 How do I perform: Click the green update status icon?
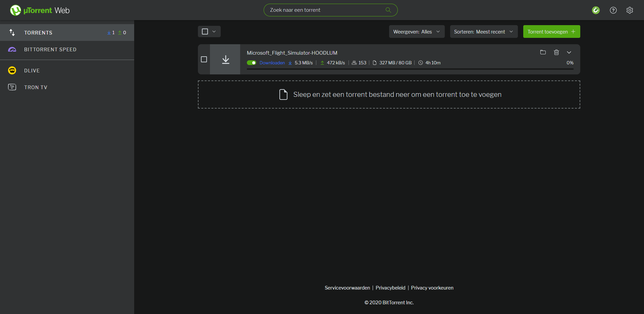[596, 10]
